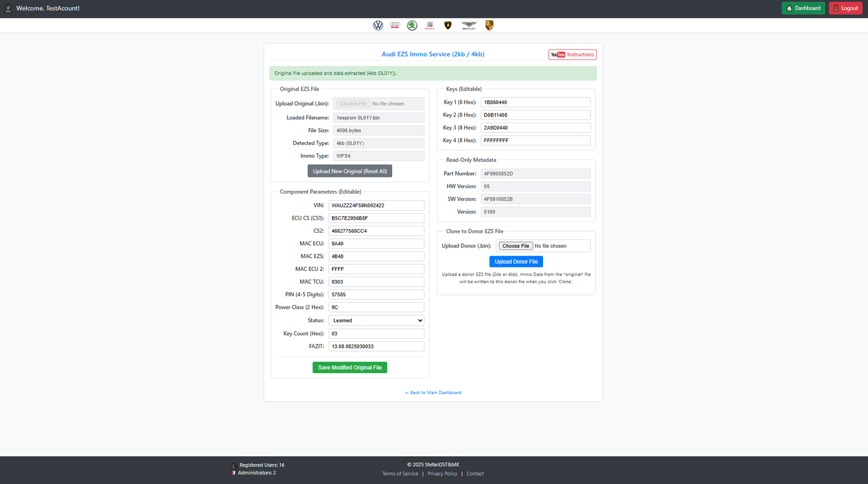Click the Clone to Donor EZS File legend
Viewport: 868px width, 484px height.
pos(475,231)
